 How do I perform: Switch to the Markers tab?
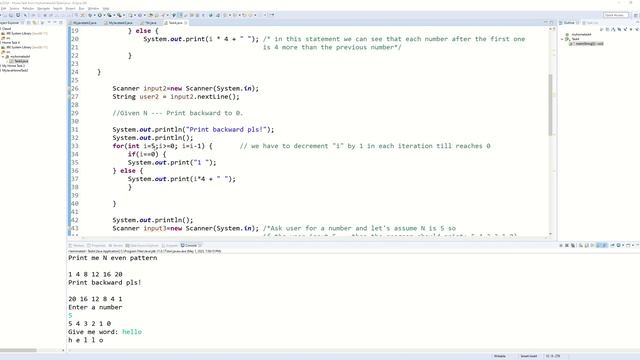pyautogui.click(x=77, y=246)
